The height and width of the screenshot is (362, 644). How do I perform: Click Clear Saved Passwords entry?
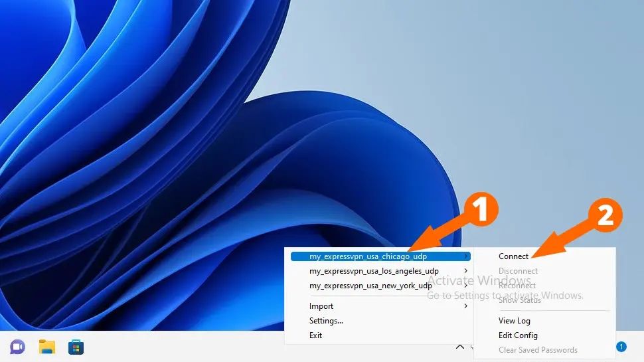point(538,350)
